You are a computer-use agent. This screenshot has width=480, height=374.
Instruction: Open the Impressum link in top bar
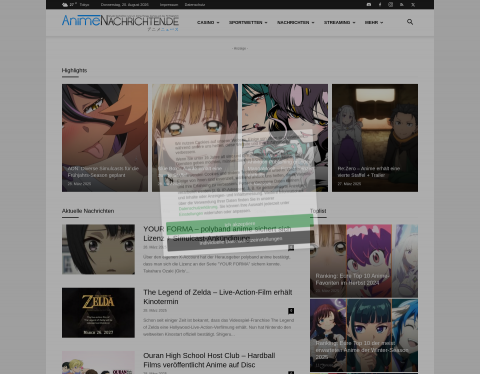click(x=169, y=5)
